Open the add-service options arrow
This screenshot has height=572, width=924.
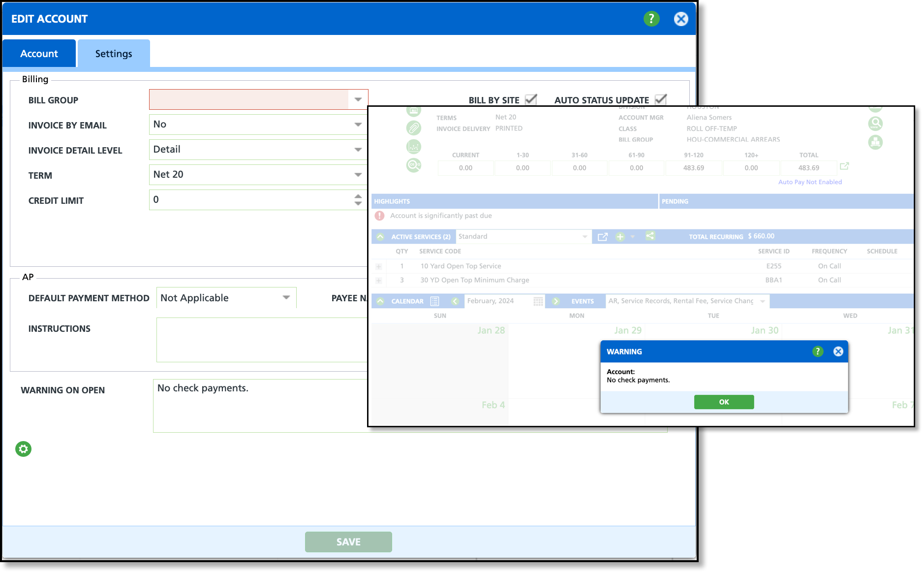(633, 237)
